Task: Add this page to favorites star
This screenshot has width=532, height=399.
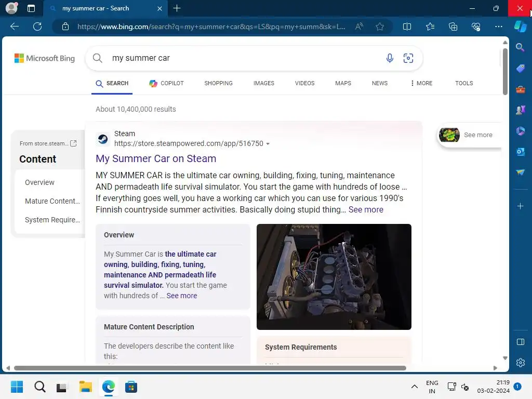Action: pyautogui.click(x=380, y=26)
